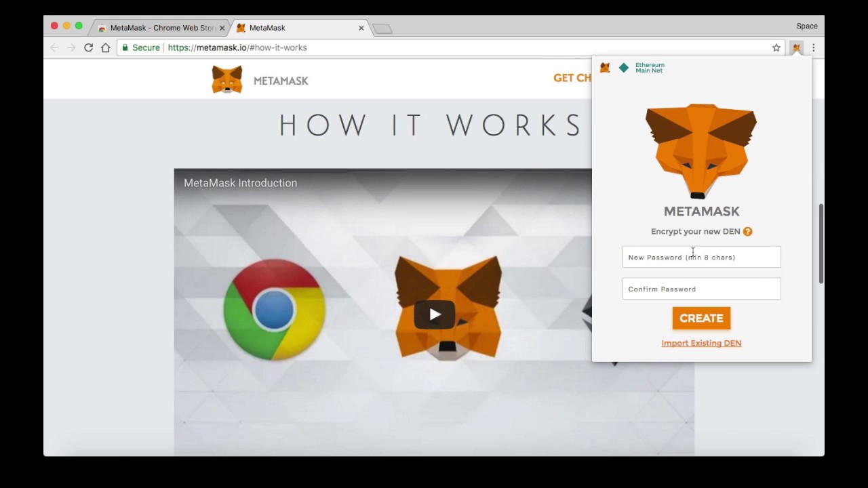Click the MetaMask Introduction video title
The height and width of the screenshot is (488, 868).
click(x=240, y=183)
